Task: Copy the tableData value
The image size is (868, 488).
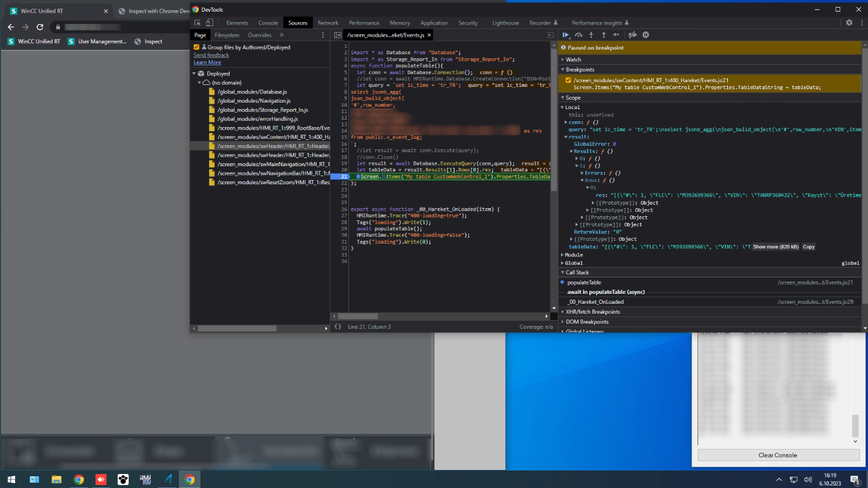Action: (809, 247)
